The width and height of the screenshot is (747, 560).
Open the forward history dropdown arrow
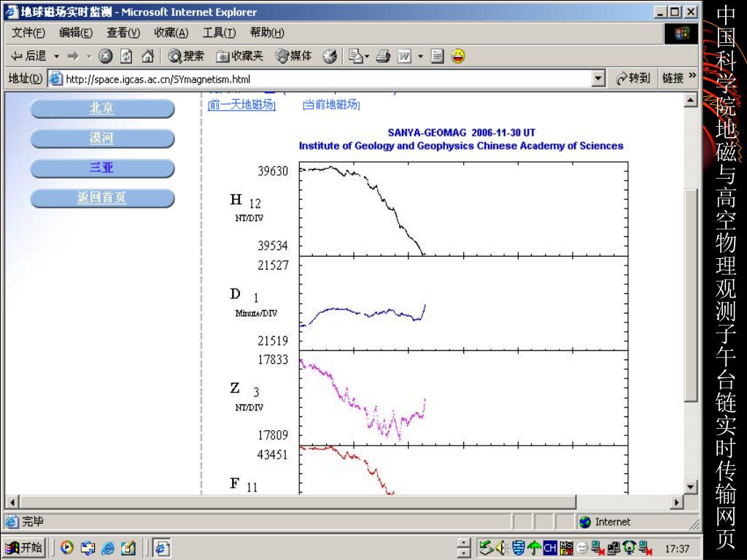(x=89, y=56)
